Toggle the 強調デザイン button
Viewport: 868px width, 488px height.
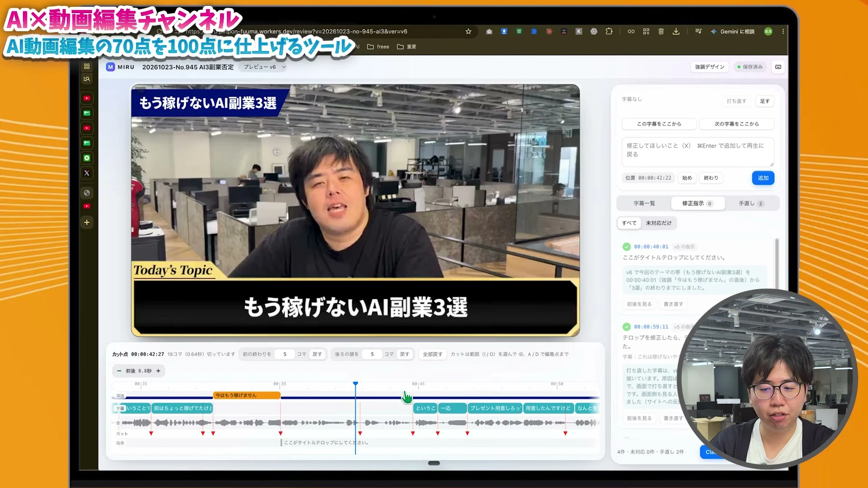click(x=709, y=67)
